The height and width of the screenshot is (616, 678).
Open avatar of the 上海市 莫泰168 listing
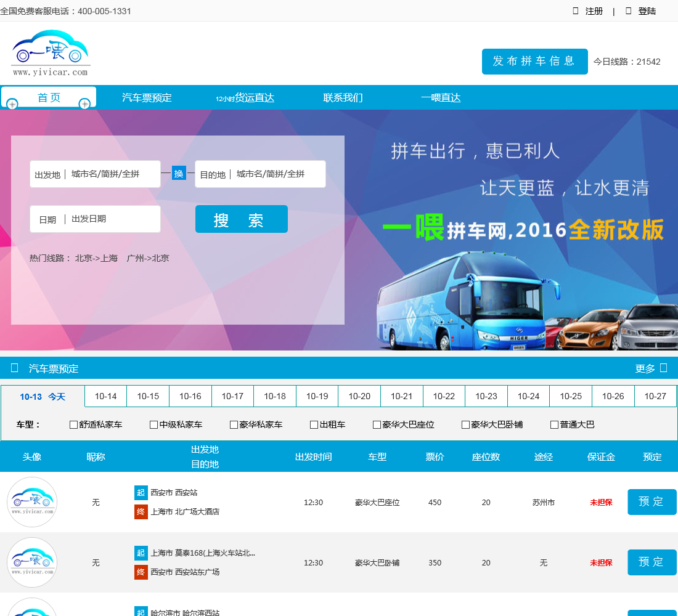[x=32, y=562]
